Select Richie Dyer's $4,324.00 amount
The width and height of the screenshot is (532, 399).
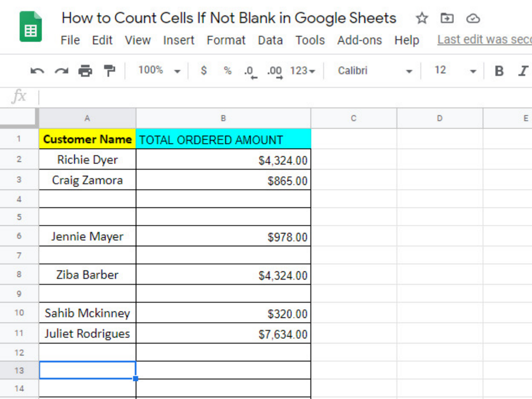(223, 159)
